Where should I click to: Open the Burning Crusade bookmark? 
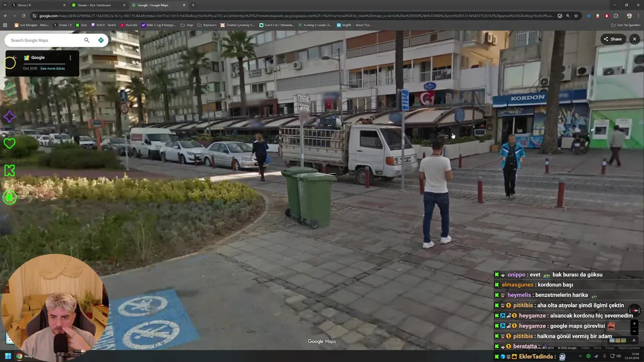315,25
